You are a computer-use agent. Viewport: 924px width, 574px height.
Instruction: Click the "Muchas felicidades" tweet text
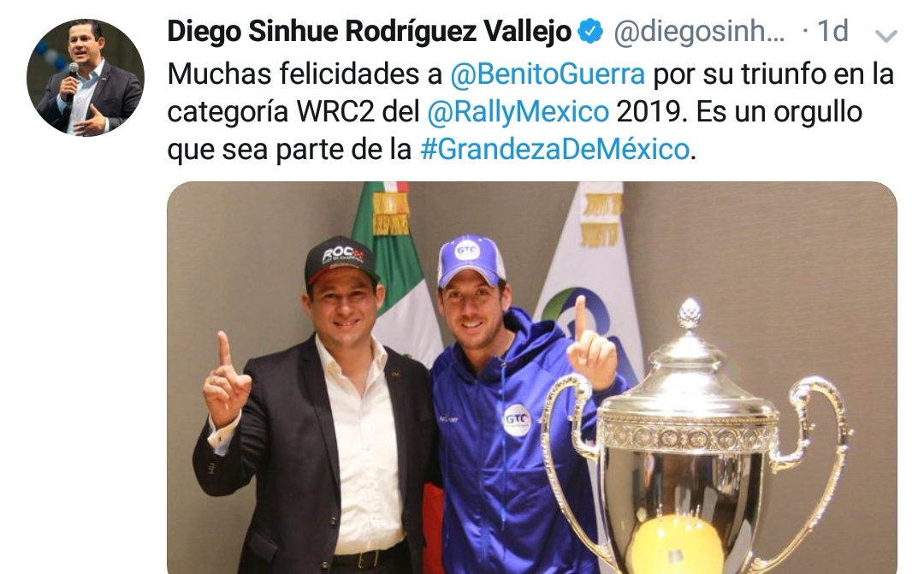[x=304, y=74]
